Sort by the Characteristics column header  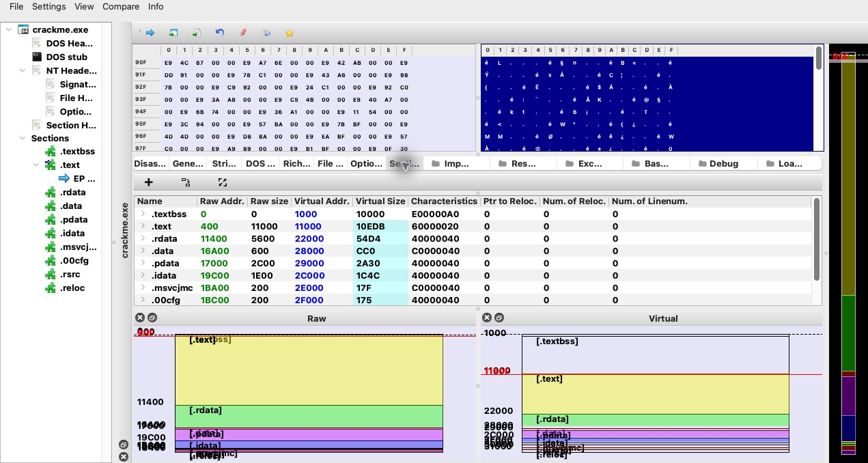pyautogui.click(x=444, y=201)
